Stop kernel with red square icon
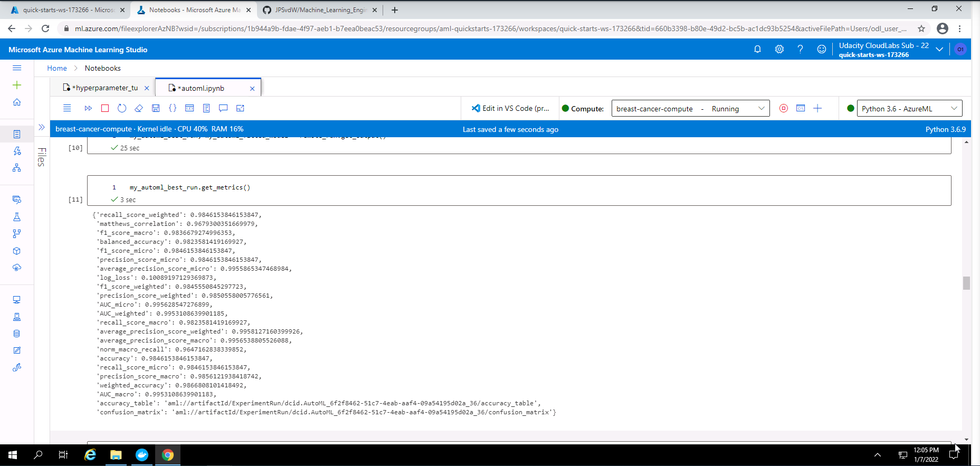The image size is (980, 466). pyautogui.click(x=105, y=108)
